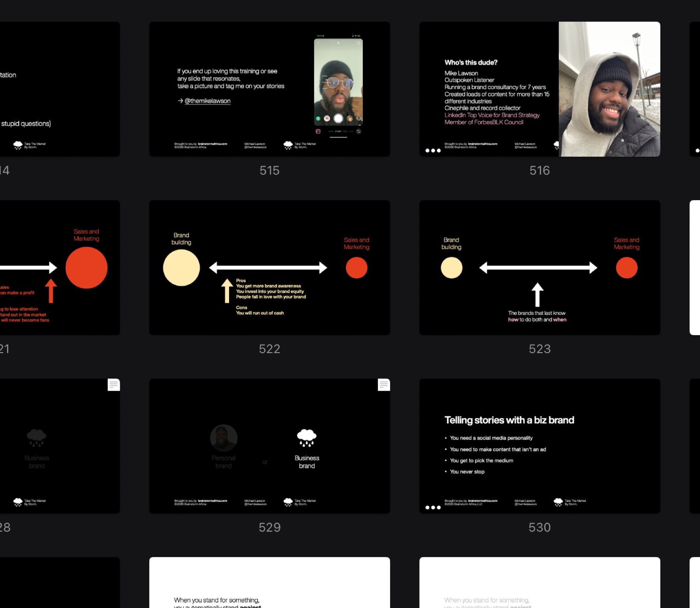Select white slide 'When you stand for something' below 529
The image size is (700, 608).
point(269,582)
